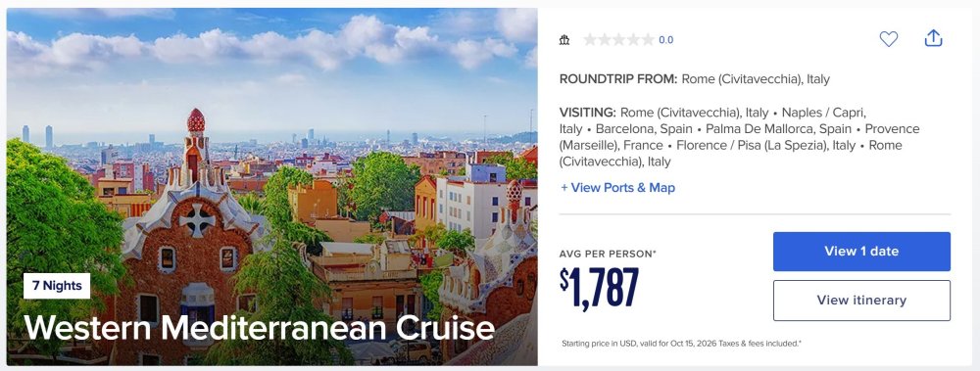Select the fifth rating star
Screen dimensions: 980x371
click(648, 40)
